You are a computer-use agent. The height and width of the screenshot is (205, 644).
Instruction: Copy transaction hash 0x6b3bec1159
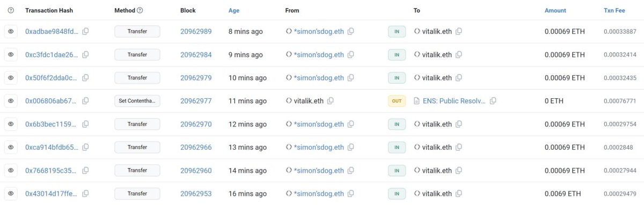[x=85, y=124]
